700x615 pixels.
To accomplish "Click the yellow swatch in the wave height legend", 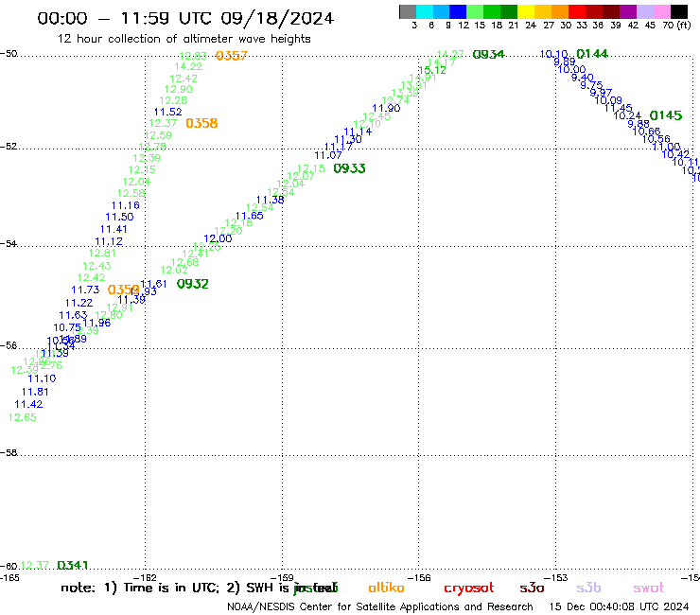I will pos(526,11).
